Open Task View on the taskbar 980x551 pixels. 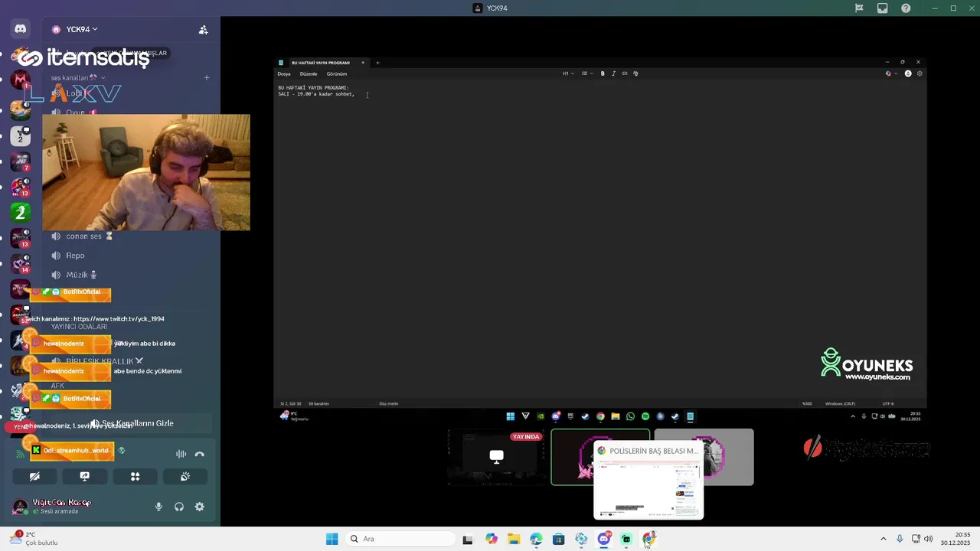468,539
